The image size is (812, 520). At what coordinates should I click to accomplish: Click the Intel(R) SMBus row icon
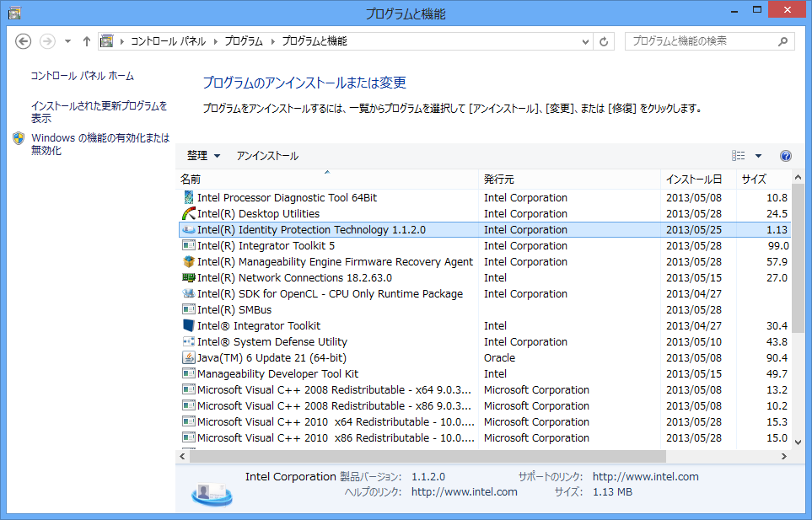(x=189, y=310)
